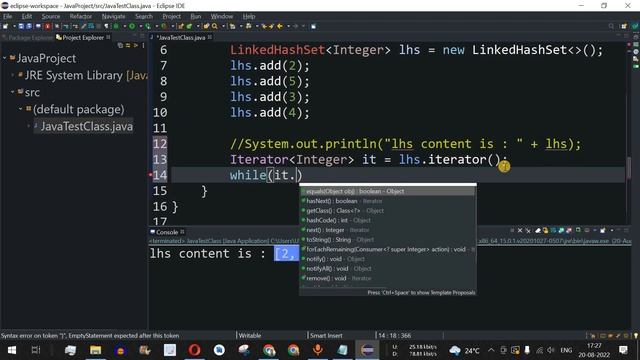The width and height of the screenshot is (640, 360).
Task: Select forEachRemaining proposal
Action: click(x=388, y=249)
